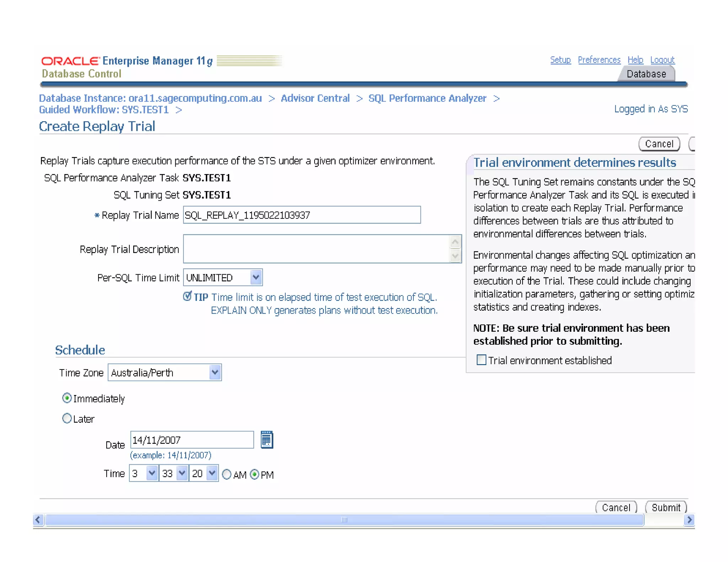This screenshot has width=728, height=562.
Task: Click the right arrow of horizontal scrollbar
Action: [x=689, y=520]
